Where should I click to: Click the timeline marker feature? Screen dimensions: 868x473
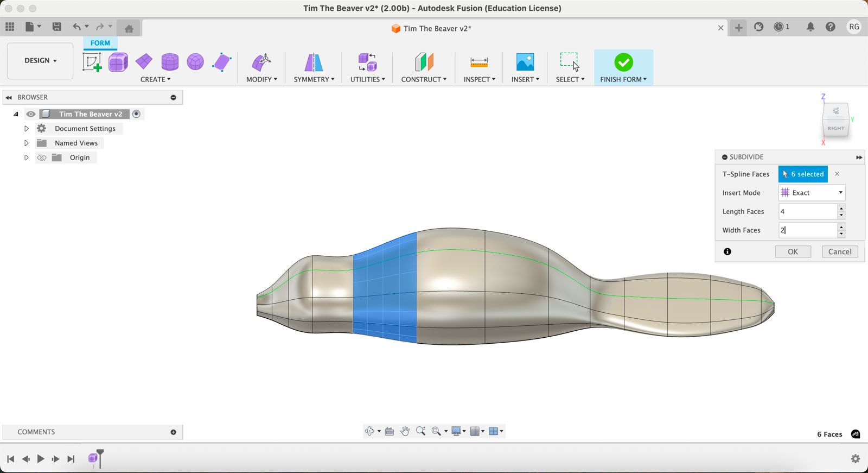tap(93, 458)
